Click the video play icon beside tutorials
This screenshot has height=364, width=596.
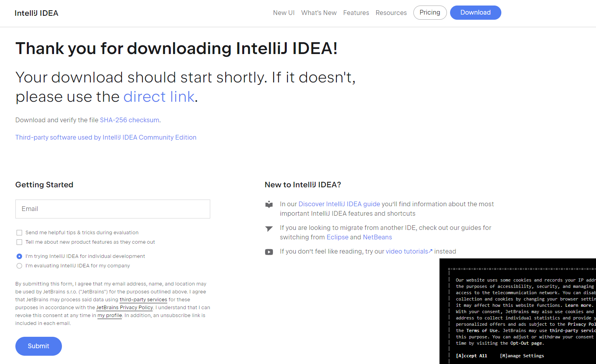click(x=269, y=252)
